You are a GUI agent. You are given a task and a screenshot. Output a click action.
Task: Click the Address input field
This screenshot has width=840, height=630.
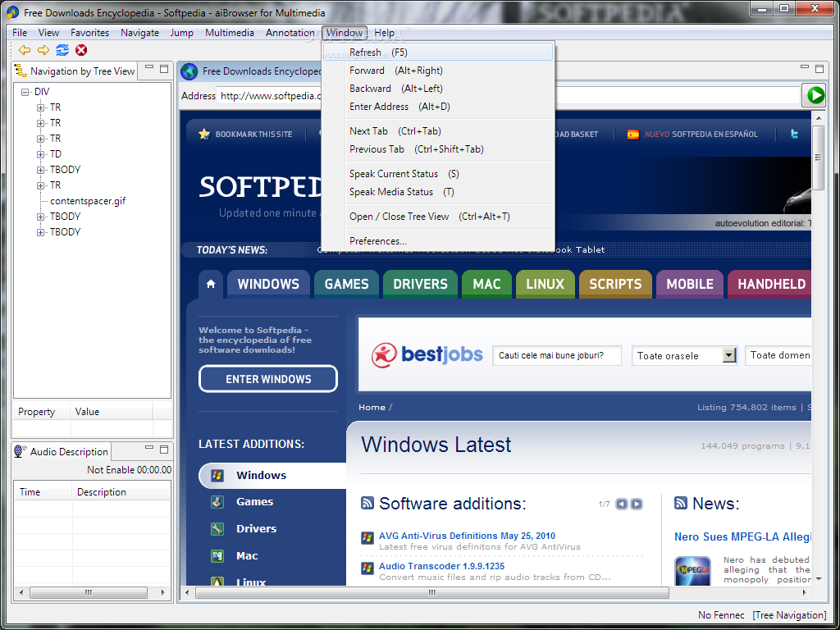click(508, 96)
